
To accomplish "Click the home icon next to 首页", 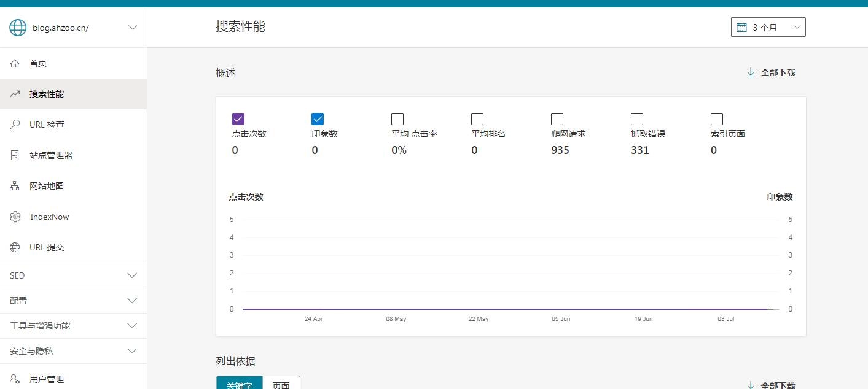I will click(x=15, y=63).
